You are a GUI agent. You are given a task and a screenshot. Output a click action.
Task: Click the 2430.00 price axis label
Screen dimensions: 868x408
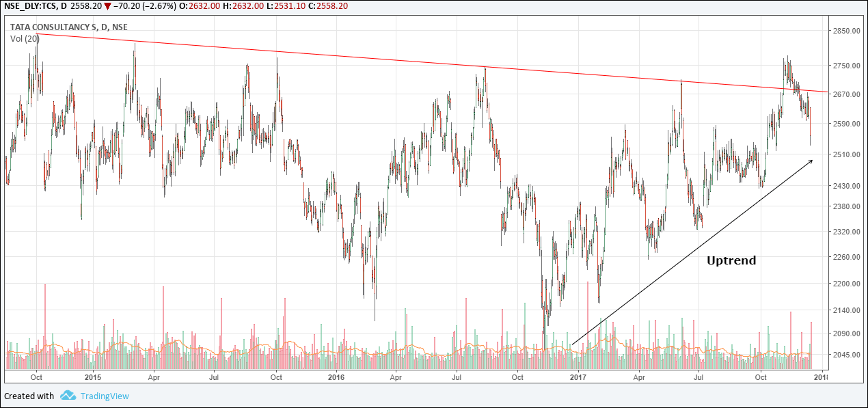point(845,186)
